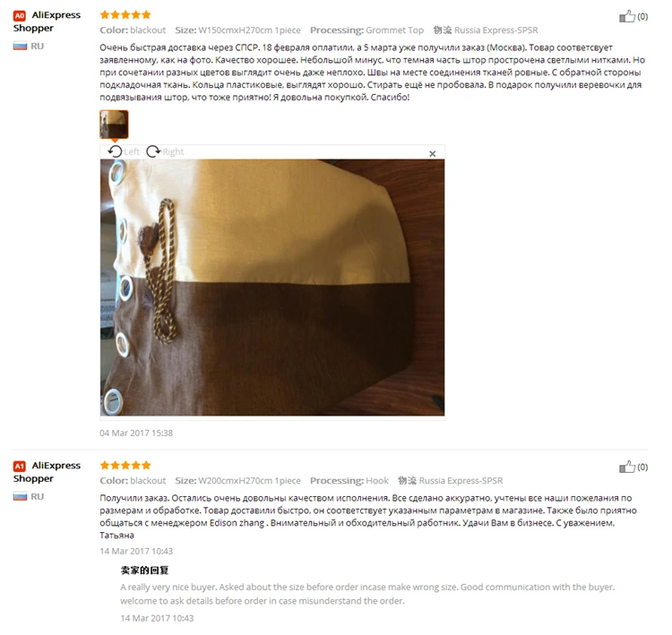Like the second review with thumbs-up
The width and height of the screenshot is (672, 635).
pos(626,467)
